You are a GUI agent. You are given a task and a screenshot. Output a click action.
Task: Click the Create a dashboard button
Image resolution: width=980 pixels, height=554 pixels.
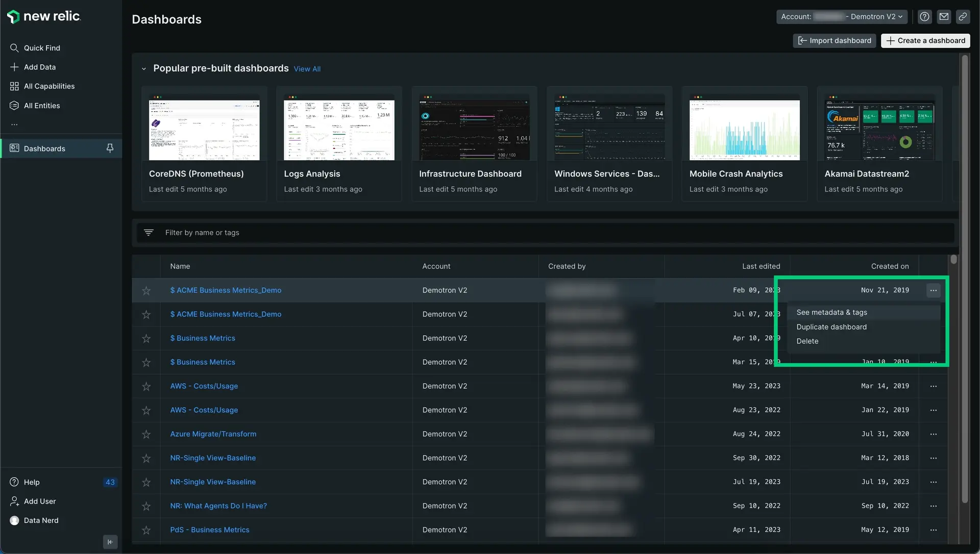tap(925, 41)
